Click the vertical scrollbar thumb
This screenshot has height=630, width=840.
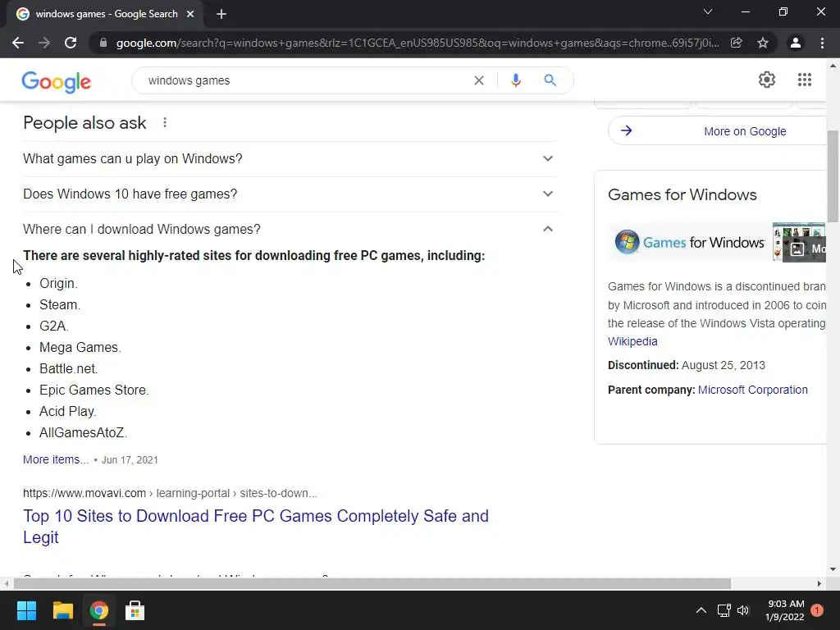point(833,177)
